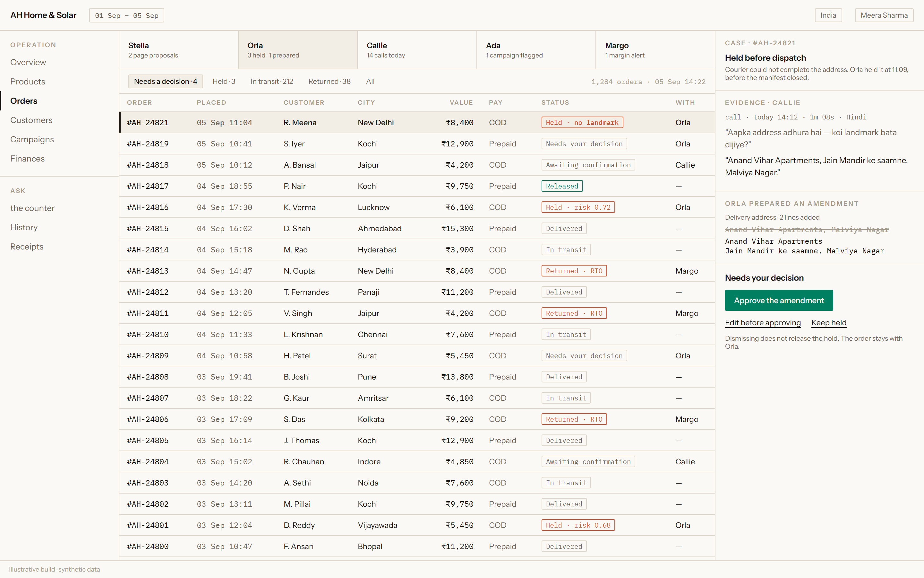Open the Overview section in sidebar

(x=28, y=62)
